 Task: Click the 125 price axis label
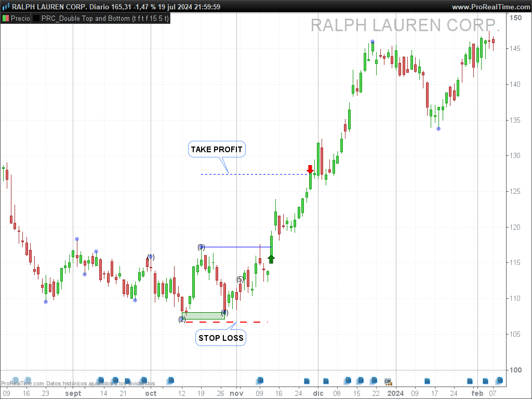click(x=515, y=192)
